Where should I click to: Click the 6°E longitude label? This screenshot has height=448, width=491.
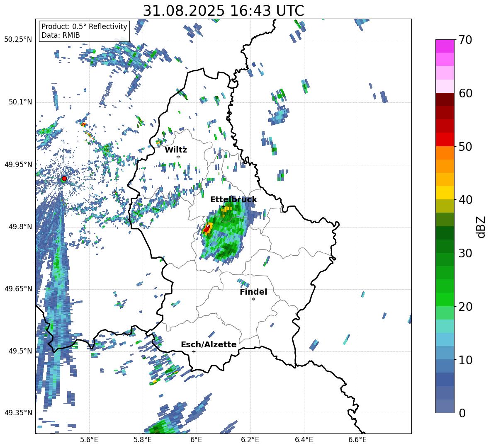(x=196, y=440)
